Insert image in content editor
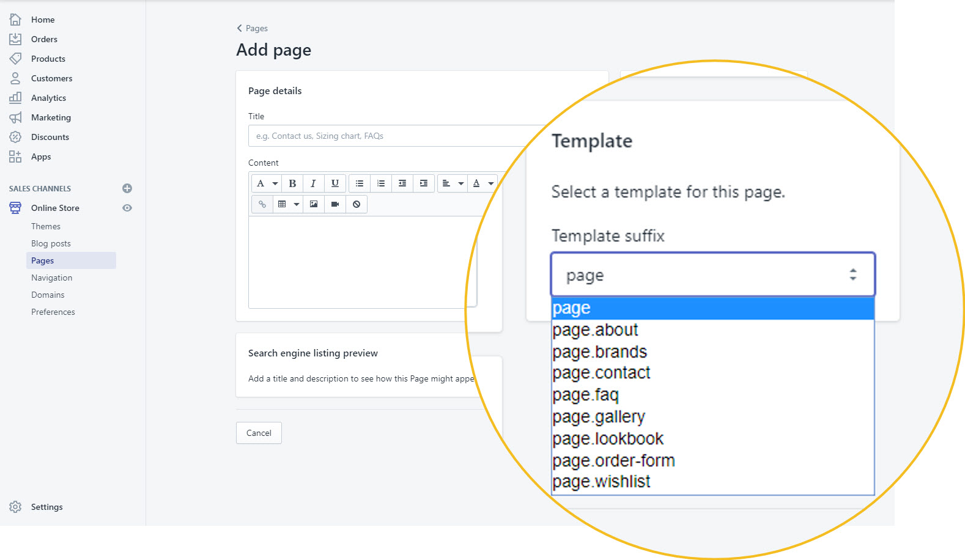965x560 pixels. pyautogui.click(x=314, y=204)
